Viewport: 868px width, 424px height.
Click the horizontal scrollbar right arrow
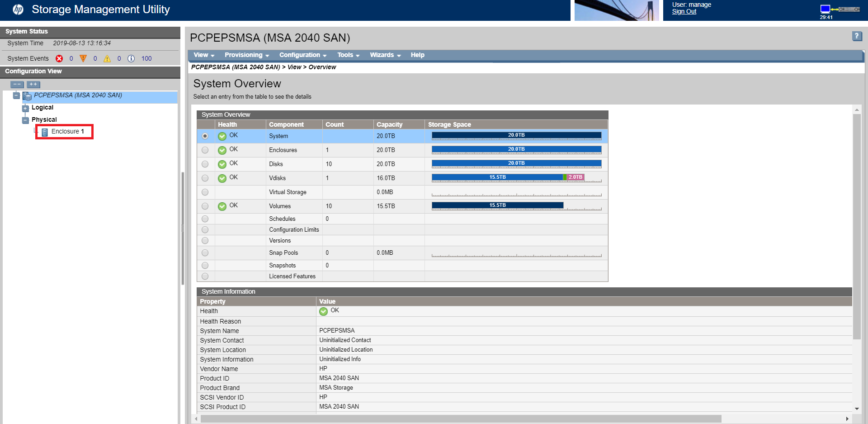pyautogui.click(x=847, y=419)
